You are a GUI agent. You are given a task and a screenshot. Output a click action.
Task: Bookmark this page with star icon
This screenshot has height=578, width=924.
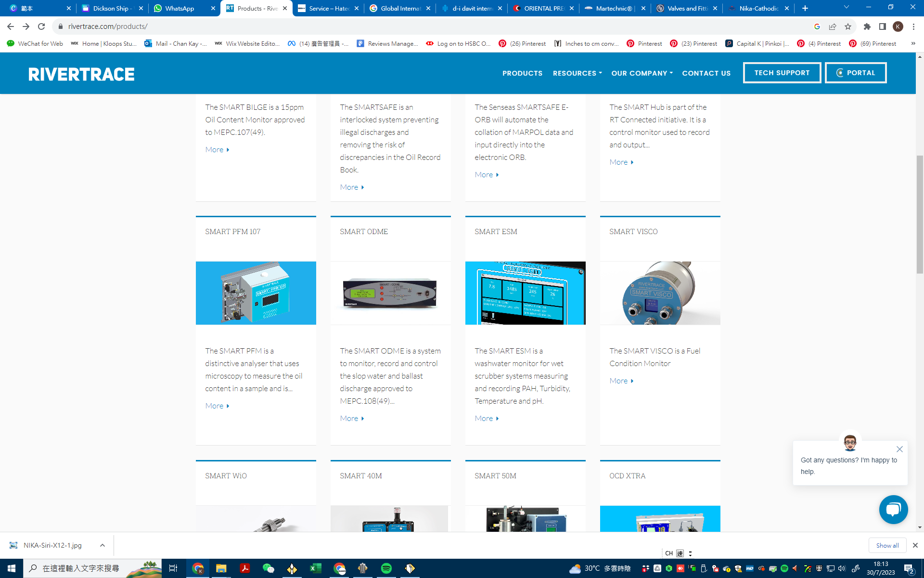point(848,26)
